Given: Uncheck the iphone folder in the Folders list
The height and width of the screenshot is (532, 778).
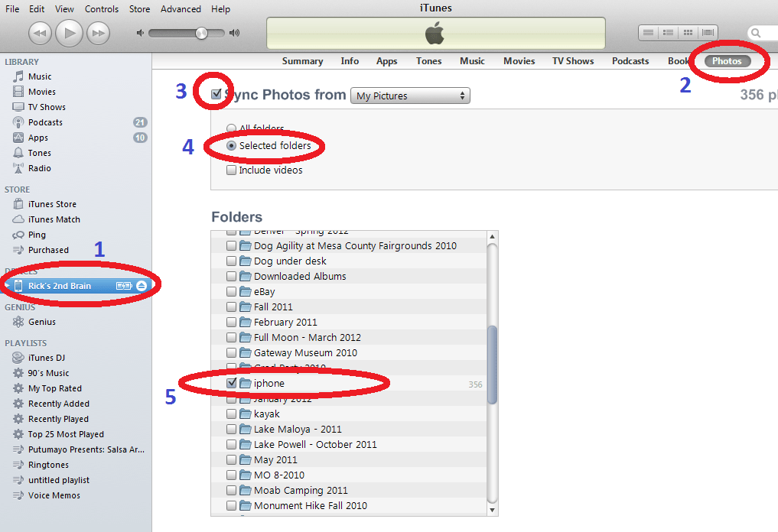Looking at the screenshot, I should (x=232, y=382).
